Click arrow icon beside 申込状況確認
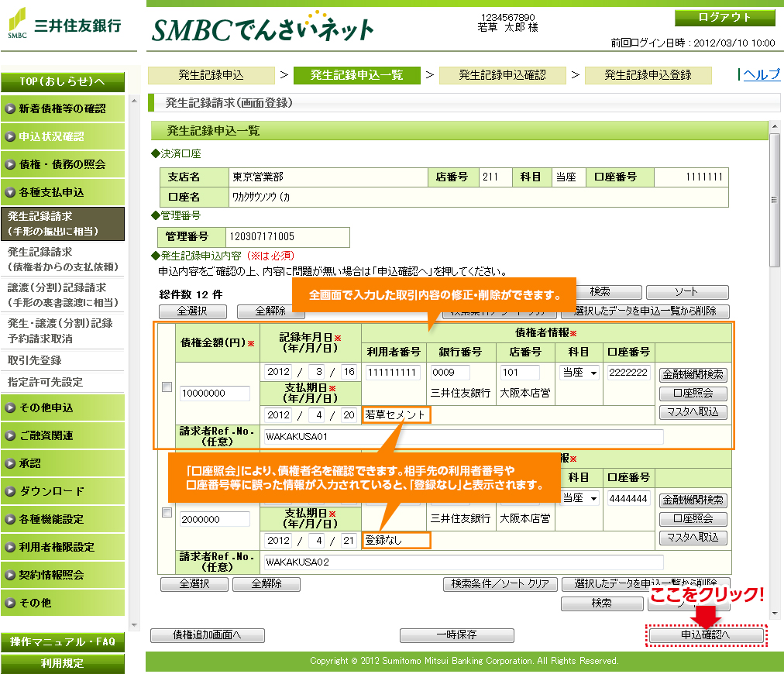The width and height of the screenshot is (784, 674). coord(10,137)
